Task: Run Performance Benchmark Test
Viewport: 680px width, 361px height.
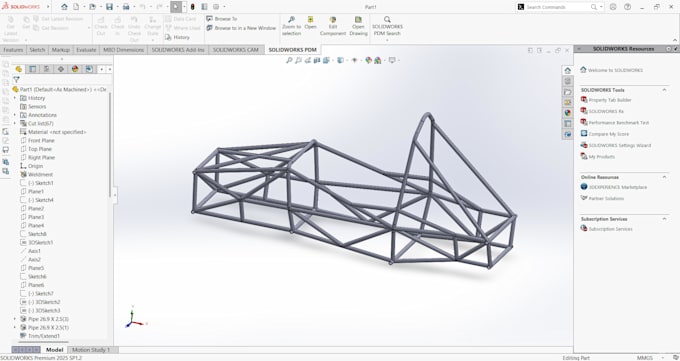Action: click(615, 123)
